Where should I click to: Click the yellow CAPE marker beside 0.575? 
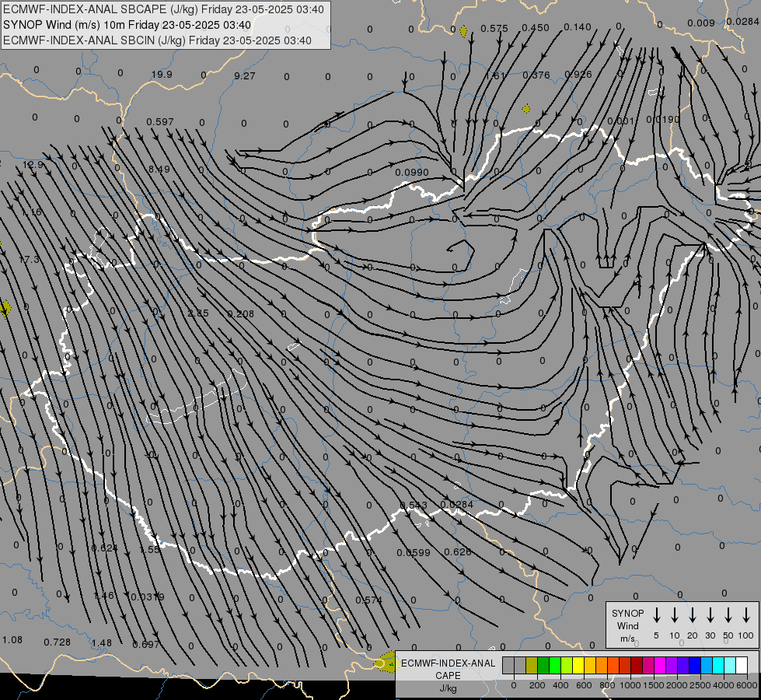click(x=463, y=32)
